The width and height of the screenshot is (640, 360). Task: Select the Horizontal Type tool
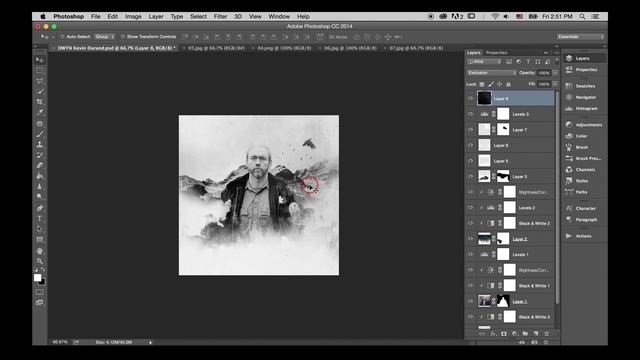click(x=40, y=218)
